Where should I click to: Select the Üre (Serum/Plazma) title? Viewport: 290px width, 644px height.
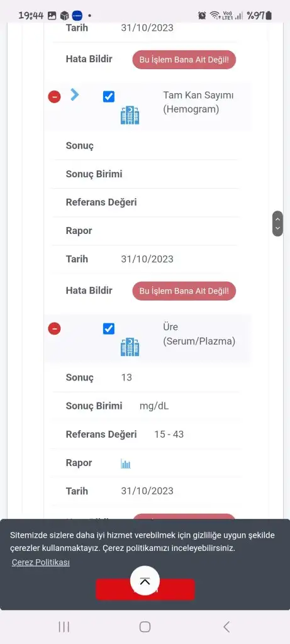pos(199,334)
